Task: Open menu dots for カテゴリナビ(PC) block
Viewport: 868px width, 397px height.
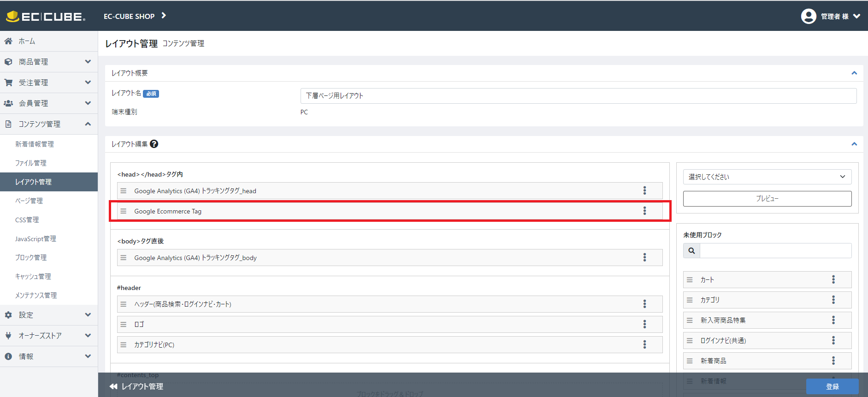Action: (644, 344)
